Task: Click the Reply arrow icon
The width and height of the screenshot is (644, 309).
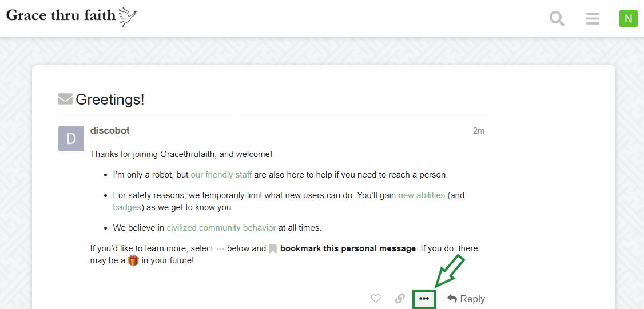Action: pos(452,298)
